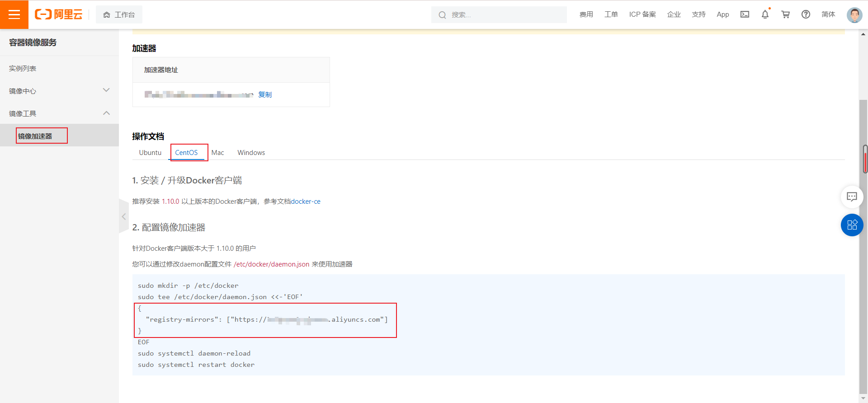Focus the top 搜索 search field
Screen dimensions: 868x403
pyautogui.click(x=499, y=14)
